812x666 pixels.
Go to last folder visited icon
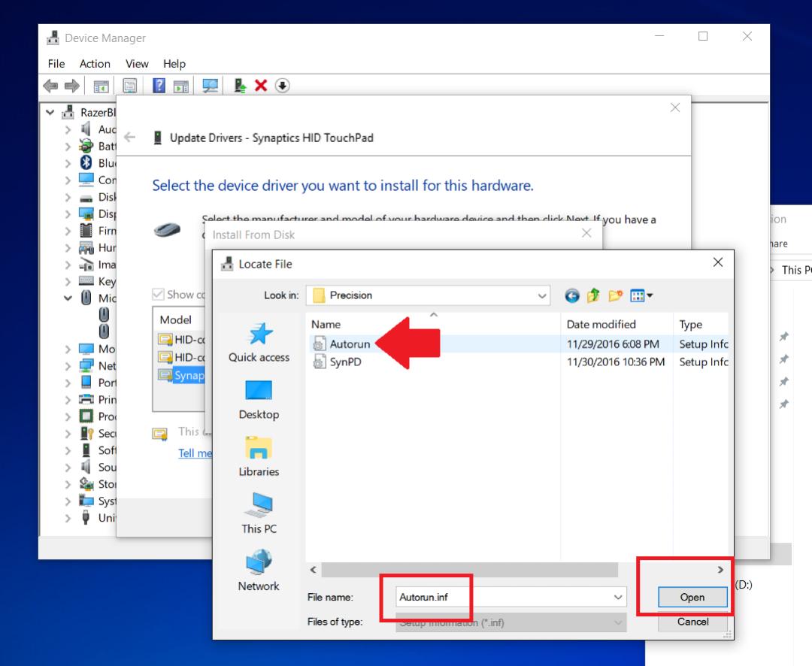(x=571, y=295)
